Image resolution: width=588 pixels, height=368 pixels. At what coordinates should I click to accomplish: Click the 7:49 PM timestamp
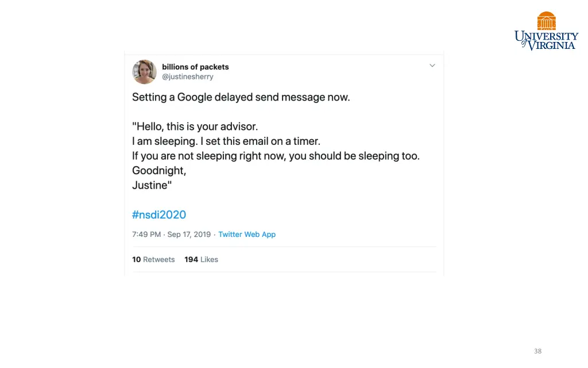[146, 235]
